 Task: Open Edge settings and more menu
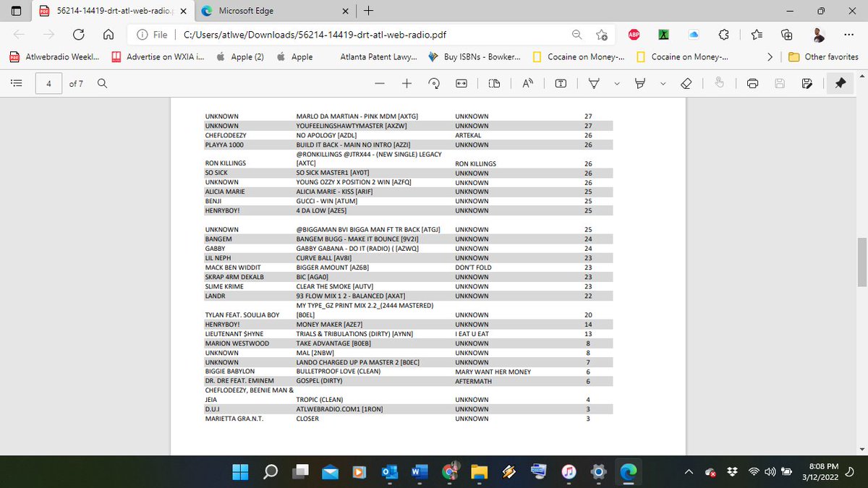(848, 34)
